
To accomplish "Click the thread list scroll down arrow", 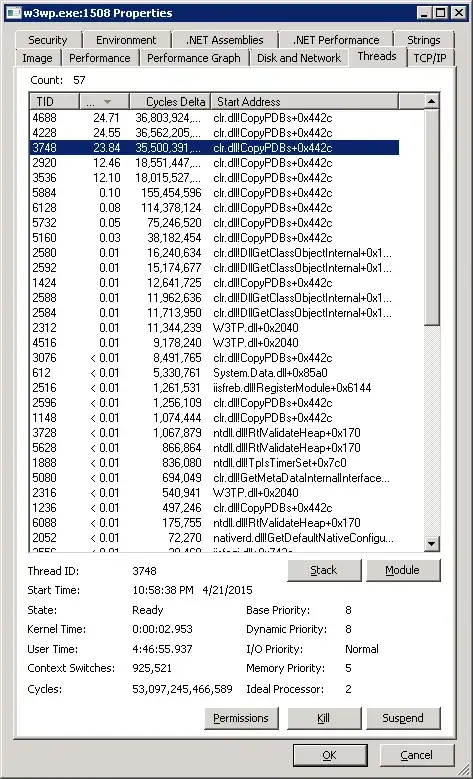I will click(431, 543).
